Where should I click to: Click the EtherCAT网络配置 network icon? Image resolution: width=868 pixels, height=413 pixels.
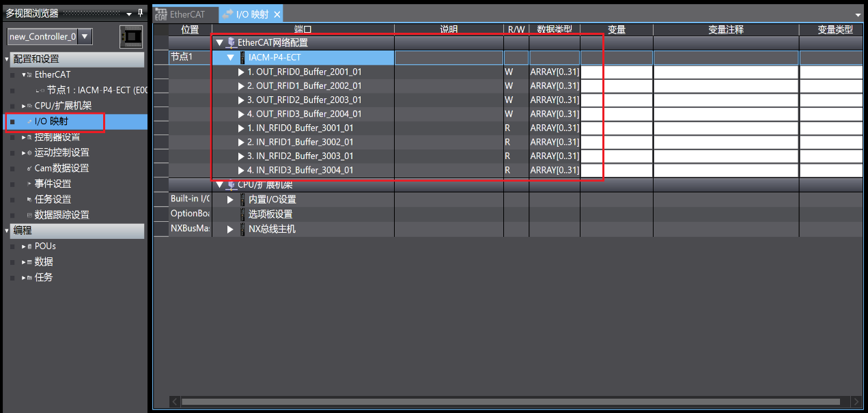(232, 42)
